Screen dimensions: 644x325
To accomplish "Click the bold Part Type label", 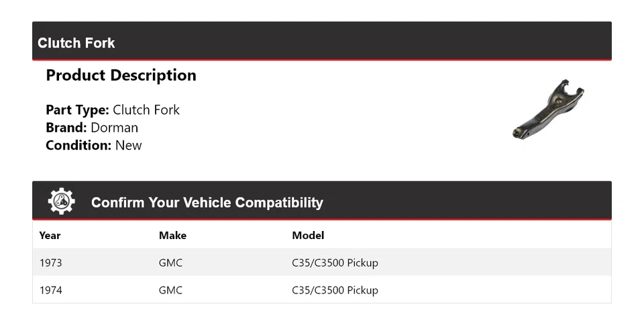I will [x=77, y=110].
